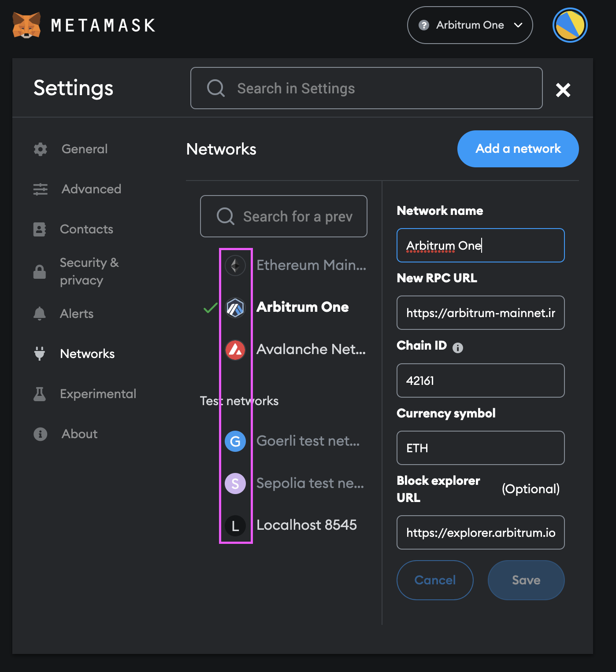This screenshot has height=672, width=616.
Task: Select the Localhost 8545 network icon
Action: coord(235,525)
